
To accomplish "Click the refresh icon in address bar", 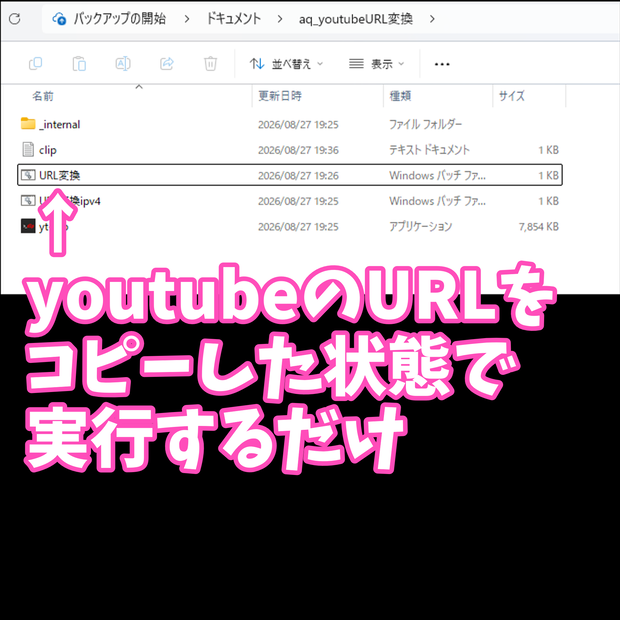I will [15, 19].
